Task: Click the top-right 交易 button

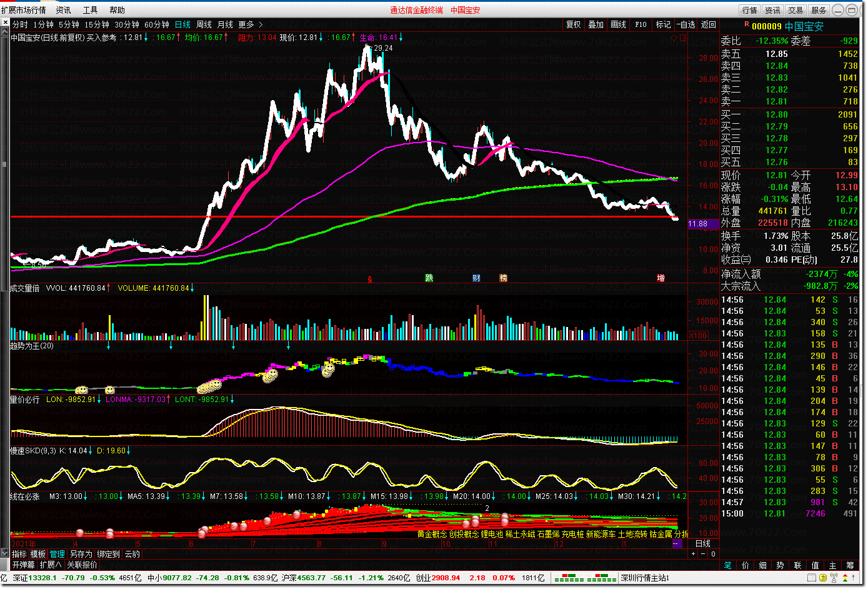Action: pos(796,10)
